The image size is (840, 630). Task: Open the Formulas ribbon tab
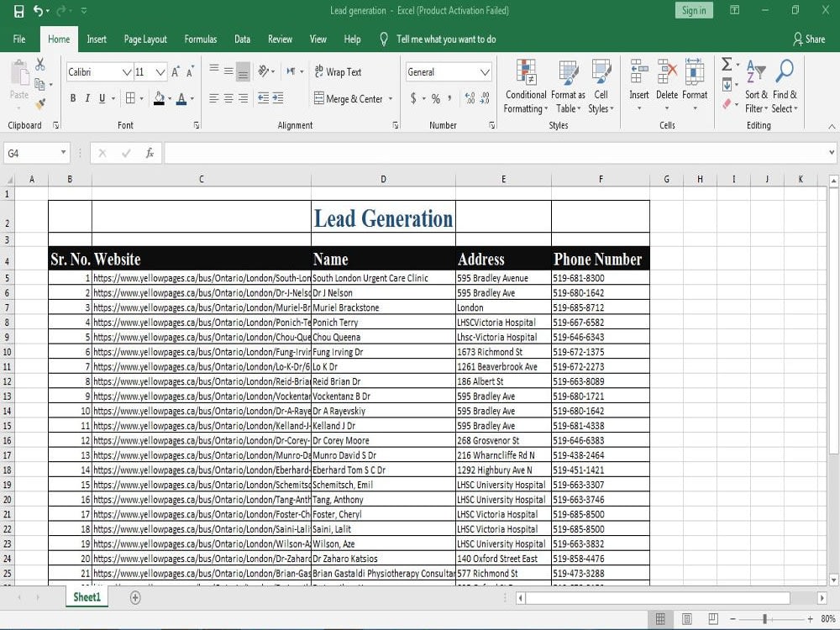(x=201, y=39)
